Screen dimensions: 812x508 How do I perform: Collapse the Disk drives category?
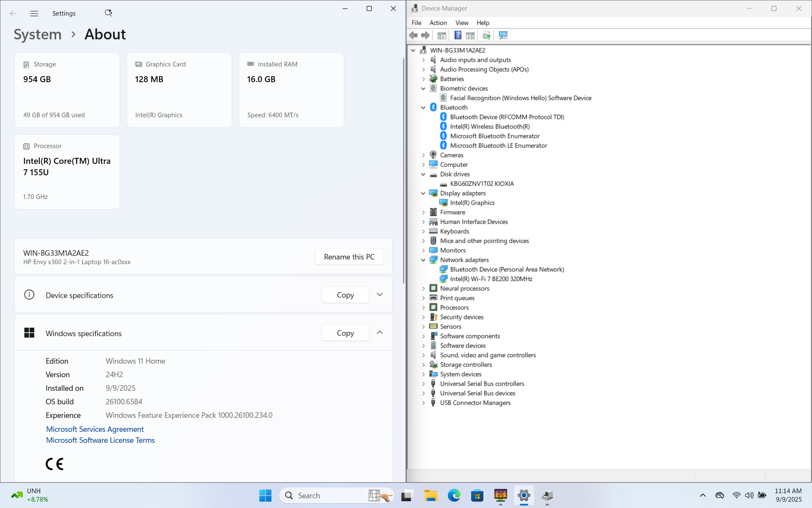pos(423,174)
